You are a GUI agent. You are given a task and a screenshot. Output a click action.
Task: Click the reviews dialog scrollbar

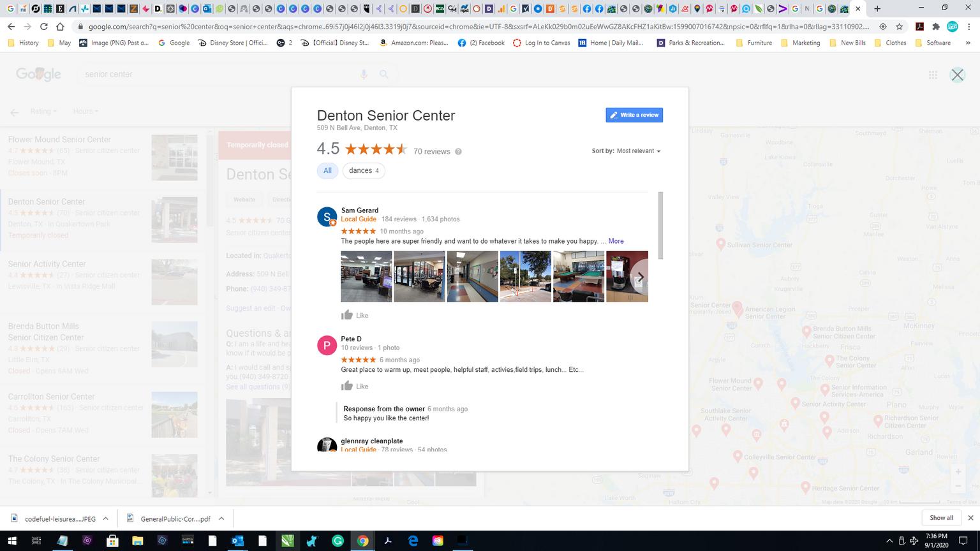(660, 225)
